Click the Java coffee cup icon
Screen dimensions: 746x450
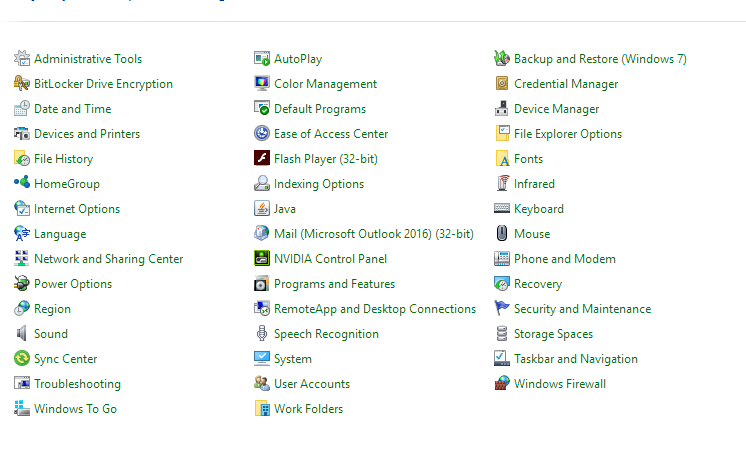[x=262, y=209]
